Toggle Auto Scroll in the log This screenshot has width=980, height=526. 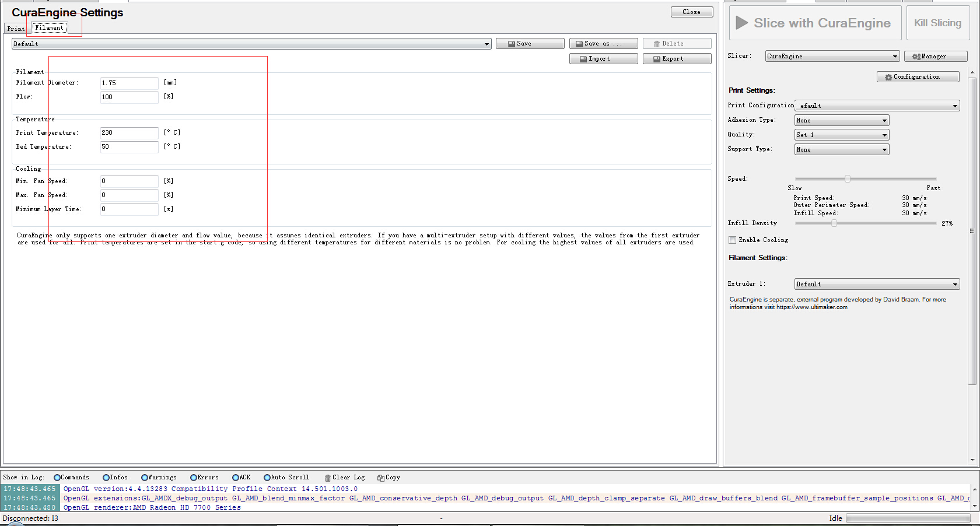(x=267, y=478)
